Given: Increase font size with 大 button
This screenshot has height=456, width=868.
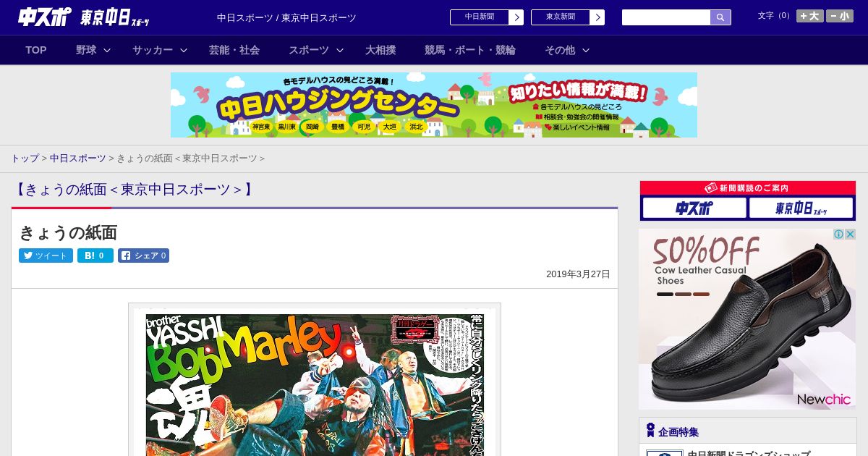Looking at the screenshot, I should coord(809,16).
